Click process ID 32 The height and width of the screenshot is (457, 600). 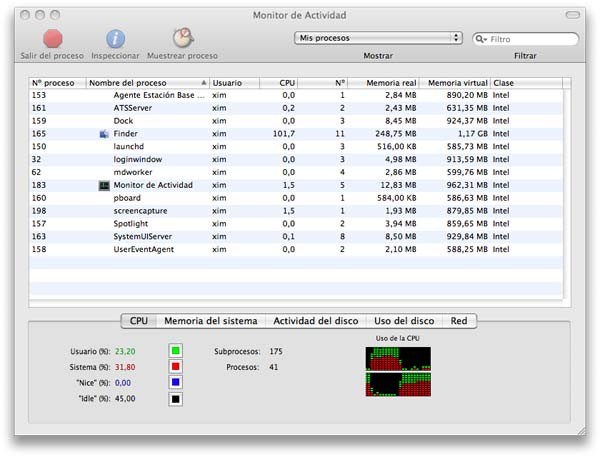point(36,160)
